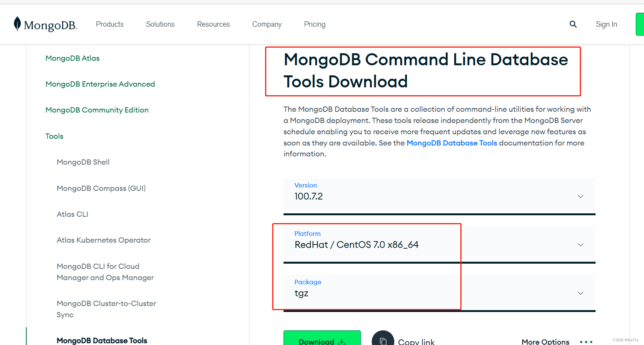Select MongoDB Shell in the sidebar

[83, 162]
